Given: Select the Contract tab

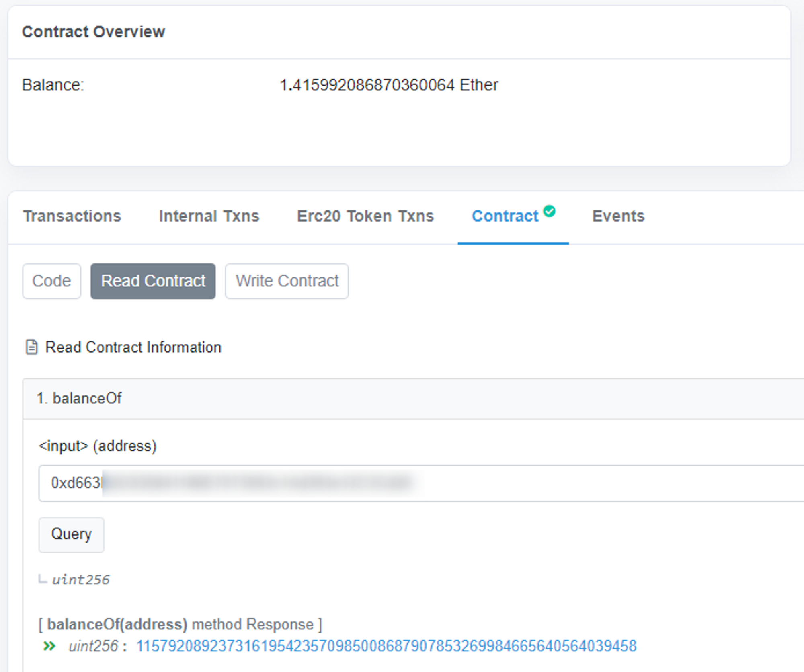Looking at the screenshot, I should point(505,216).
